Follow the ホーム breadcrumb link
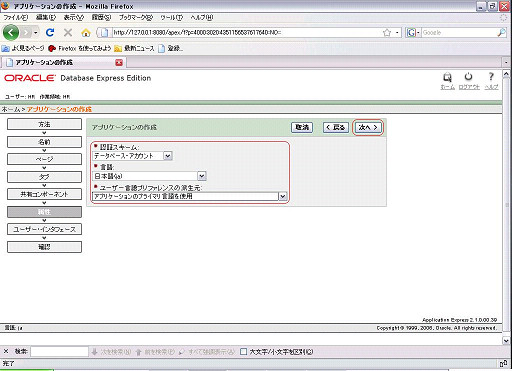Screen dimensions: 512x371 point(10,109)
